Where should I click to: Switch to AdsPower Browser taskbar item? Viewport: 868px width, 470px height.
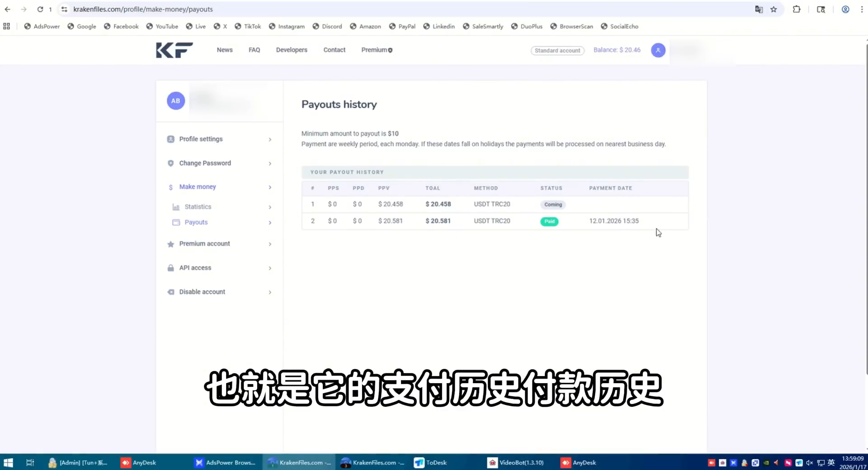(225, 462)
